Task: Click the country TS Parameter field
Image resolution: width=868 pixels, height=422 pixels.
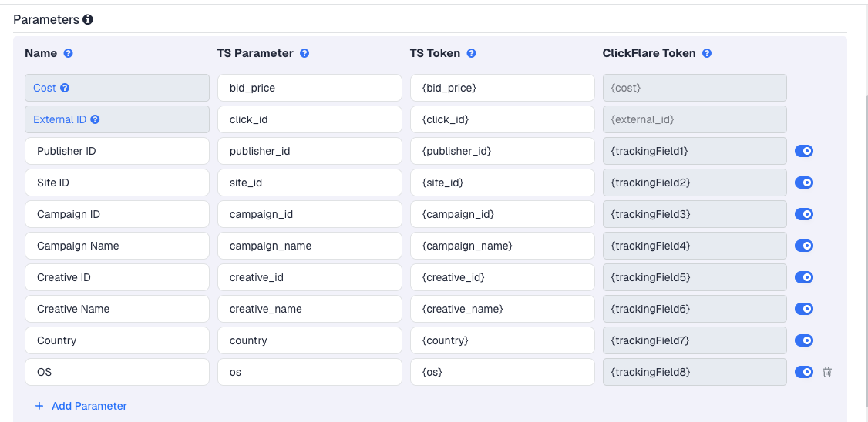Action: point(310,340)
